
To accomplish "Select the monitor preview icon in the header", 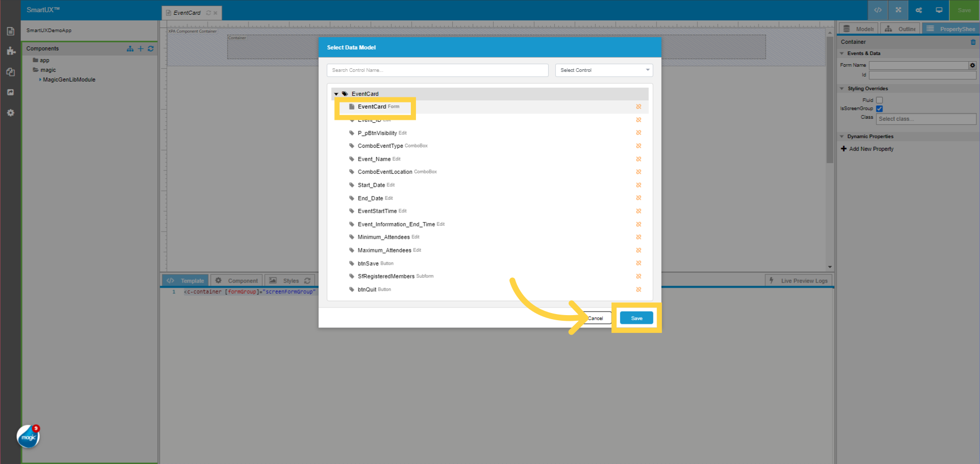I will [x=939, y=10].
